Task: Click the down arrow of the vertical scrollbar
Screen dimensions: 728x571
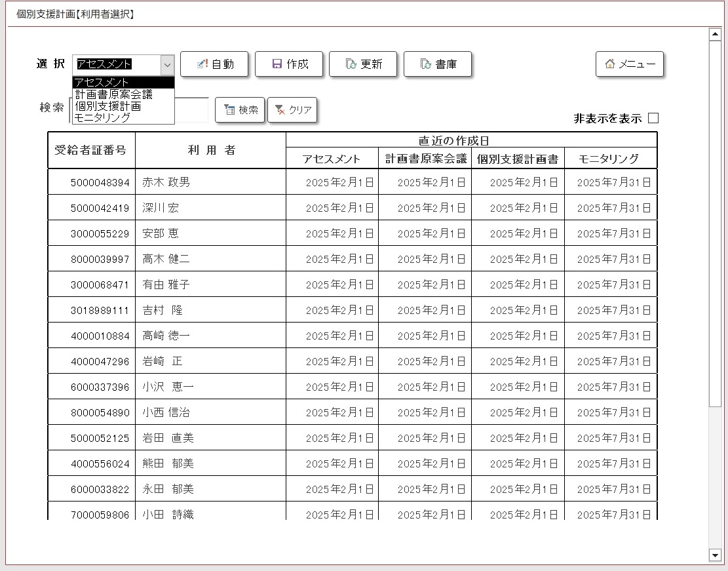Action: (714, 555)
